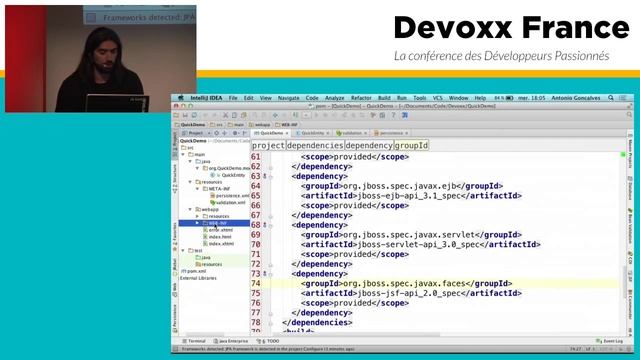This screenshot has width=640, height=360.
Task: Click the Search Everywhere magnifier in IDE toolbar
Action: point(629,115)
